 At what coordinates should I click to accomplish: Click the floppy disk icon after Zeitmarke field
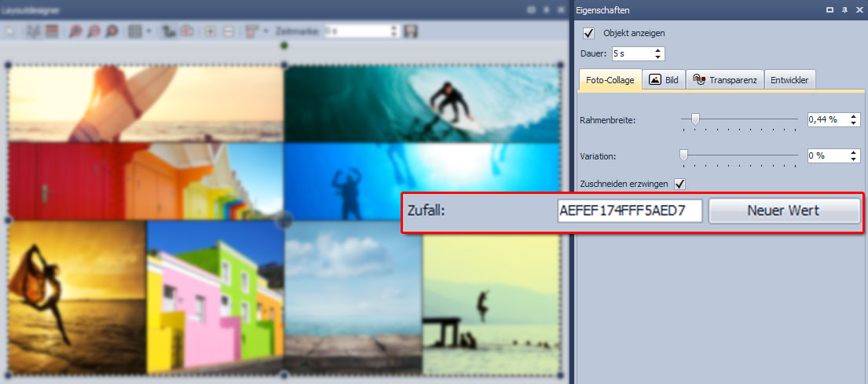click(x=410, y=31)
